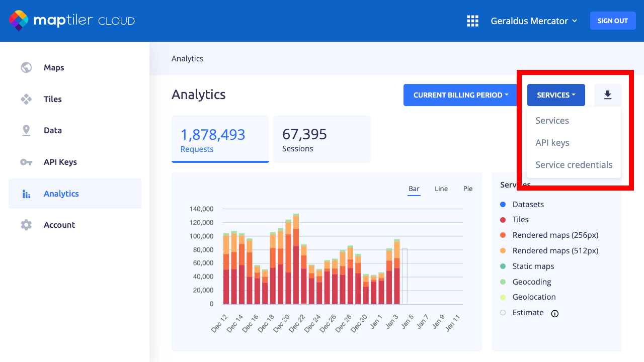Toggle Tiles series in chart legend
Viewport: 644px width, 362px height.
coord(520,219)
